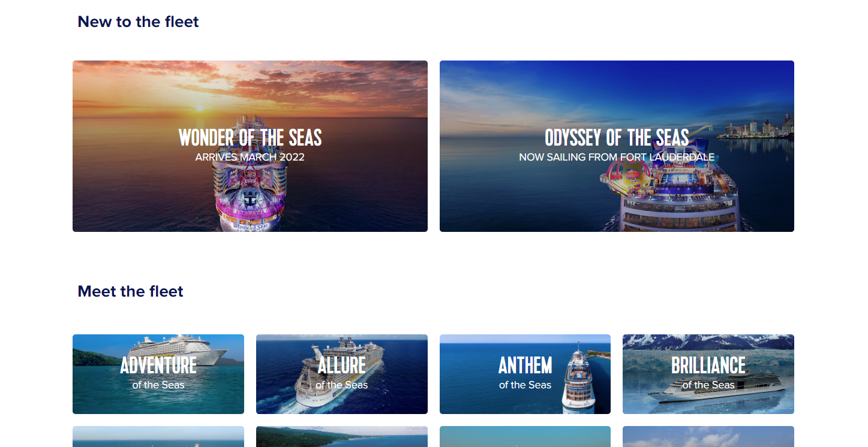The width and height of the screenshot is (868, 447).
Task: Click the 'Meet the fleet' heading
Action: [x=130, y=291]
